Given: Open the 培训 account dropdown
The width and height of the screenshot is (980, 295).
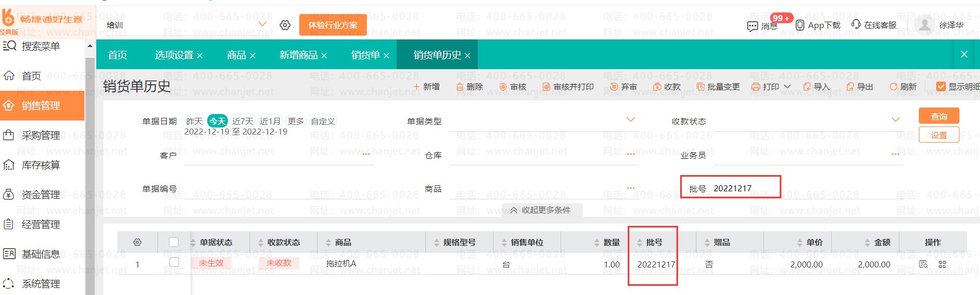Looking at the screenshot, I should 262,24.
